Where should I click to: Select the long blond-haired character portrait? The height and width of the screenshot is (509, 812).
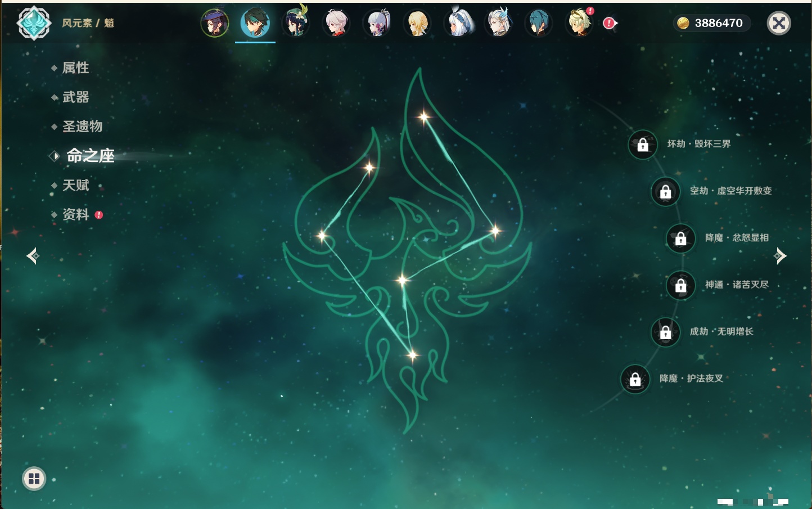point(417,23)
